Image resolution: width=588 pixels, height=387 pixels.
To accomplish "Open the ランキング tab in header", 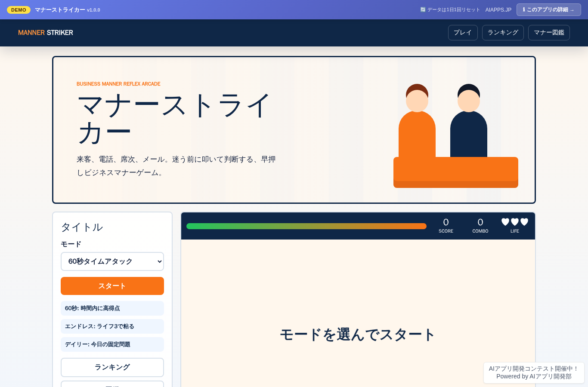I will click(503, 33).
